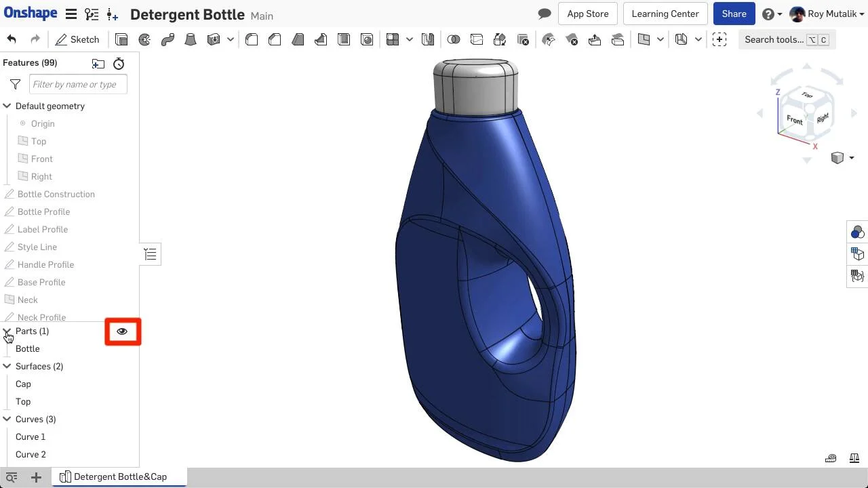Open the versions and history icon
868x488 pixels.
pos(91,14)
